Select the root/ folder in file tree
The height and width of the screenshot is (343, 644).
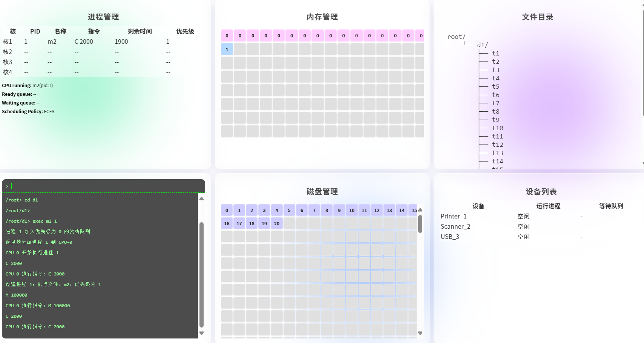click(x=456, y=37)
